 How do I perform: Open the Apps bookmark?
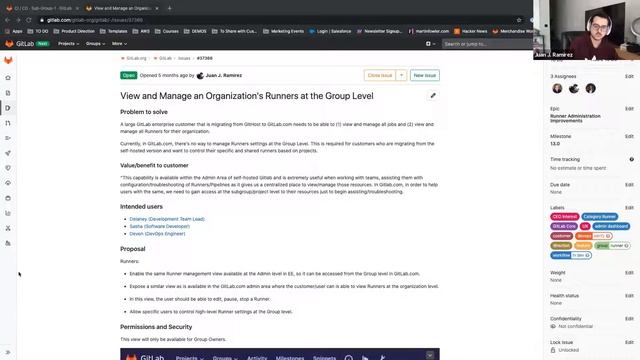(x=13, y=31)
